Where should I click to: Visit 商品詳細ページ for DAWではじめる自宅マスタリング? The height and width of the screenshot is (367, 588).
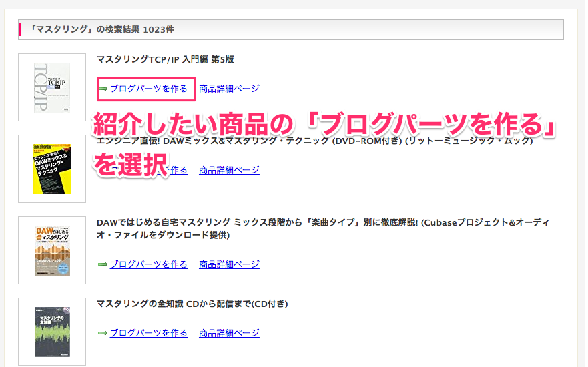tap(229, 265)
